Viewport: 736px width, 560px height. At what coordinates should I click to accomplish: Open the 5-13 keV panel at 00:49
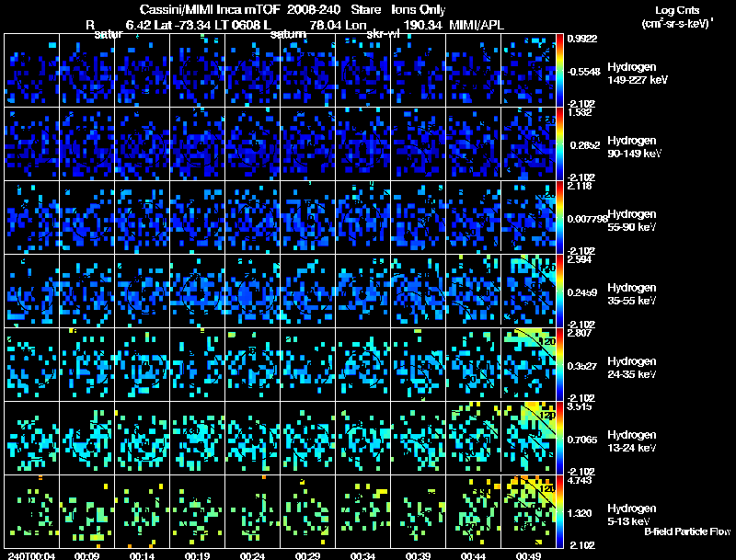(x=528, y=511)
